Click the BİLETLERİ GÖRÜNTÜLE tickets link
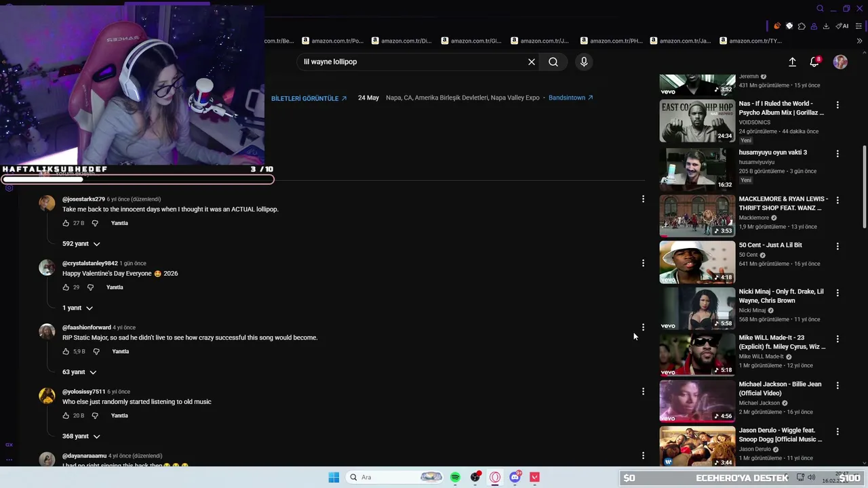The width and height of the screenshot is (868, 488). tap(309, 98)
